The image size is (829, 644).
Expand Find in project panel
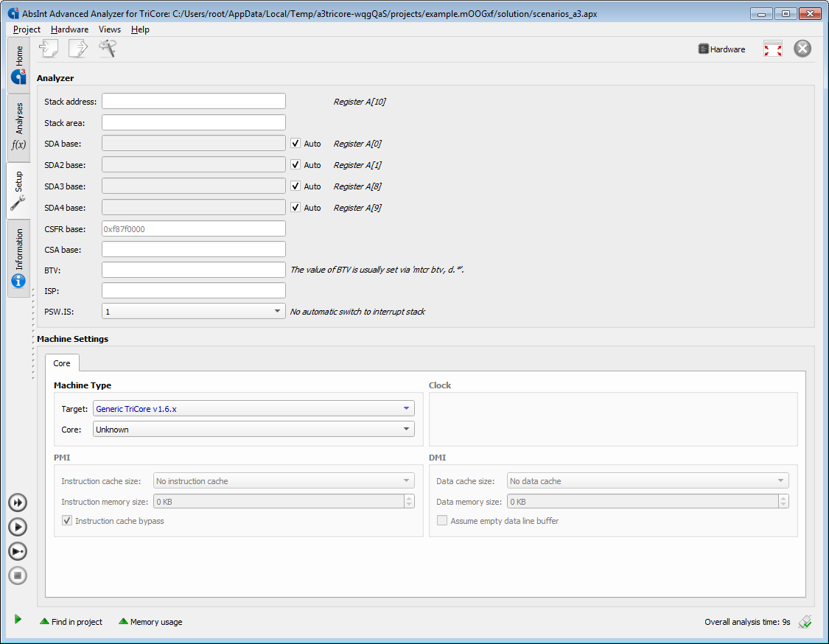[71, 622]
